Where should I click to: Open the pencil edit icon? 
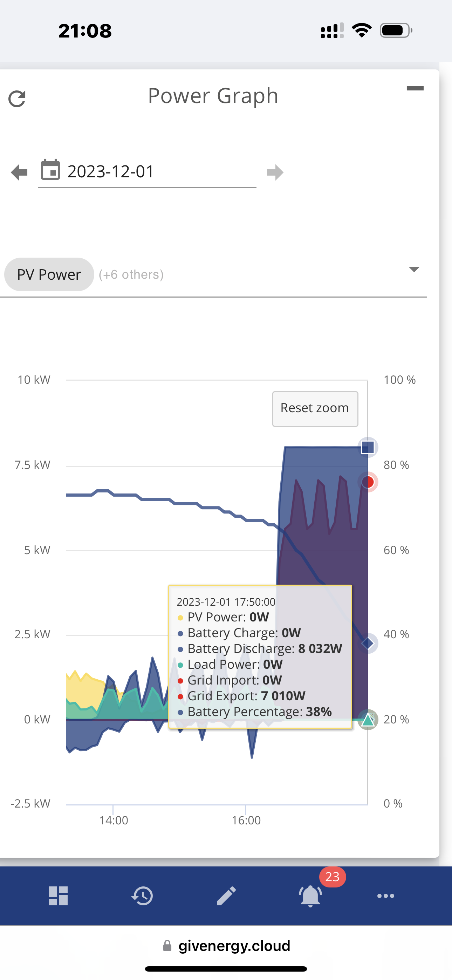tap(226, 896)
